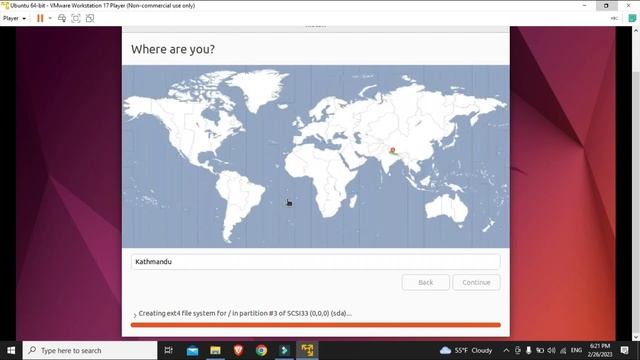Open the Windows Start menu

click(11, 350)
